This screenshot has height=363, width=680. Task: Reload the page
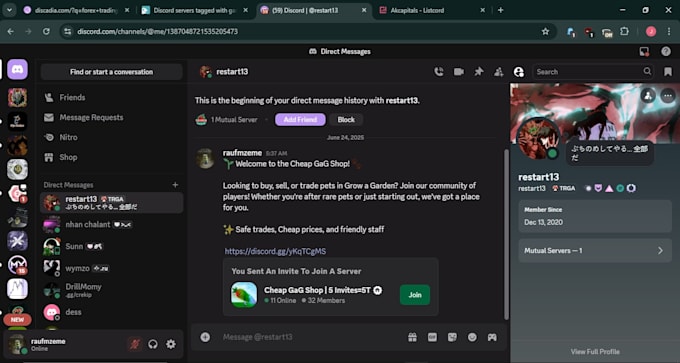pos(46,31)
